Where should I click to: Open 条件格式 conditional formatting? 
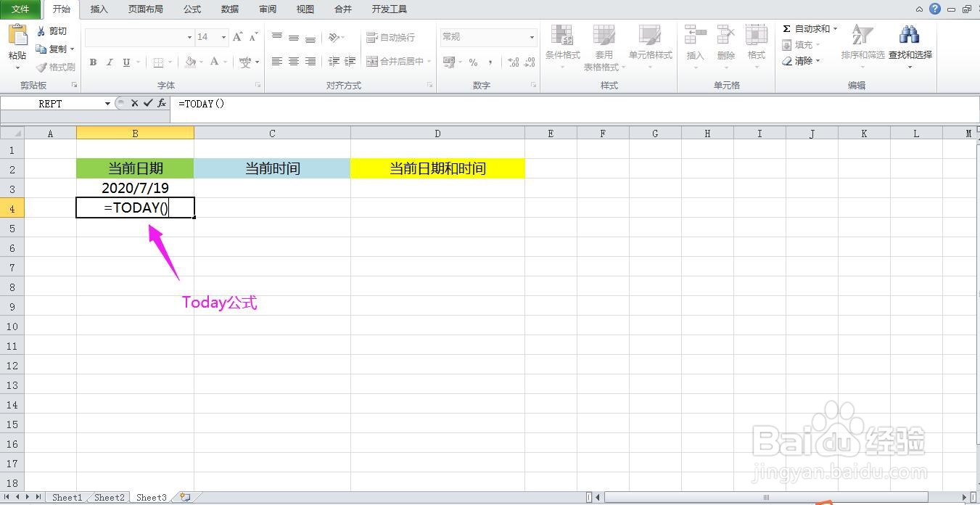(562, 48)
